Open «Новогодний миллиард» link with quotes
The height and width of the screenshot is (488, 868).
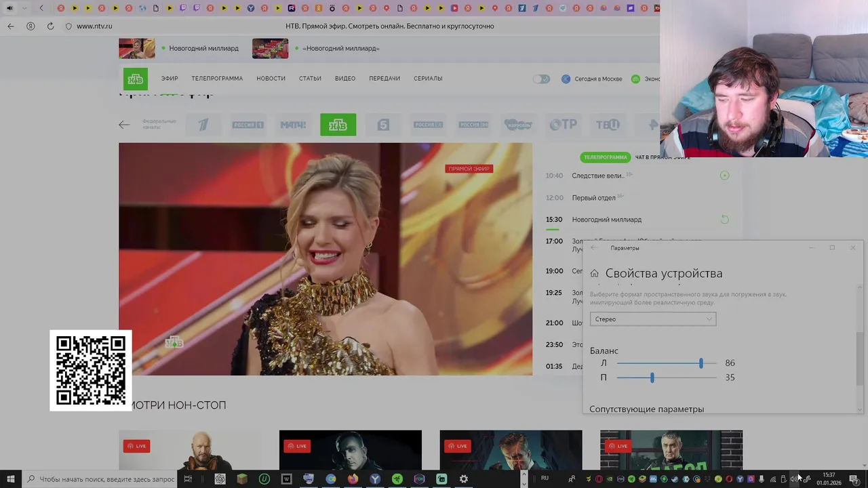(x=341, y=49)
